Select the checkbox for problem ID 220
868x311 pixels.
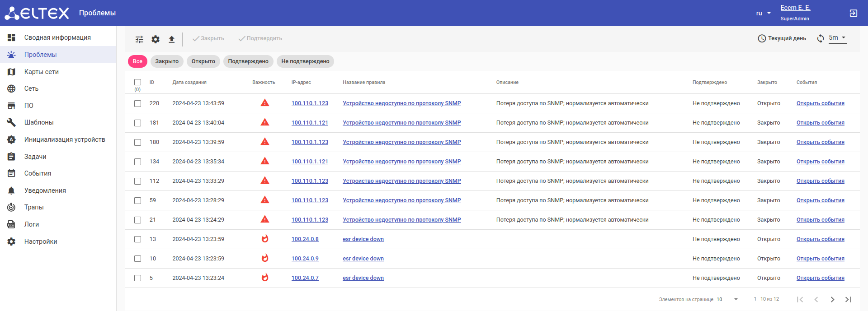coord(138,103)
